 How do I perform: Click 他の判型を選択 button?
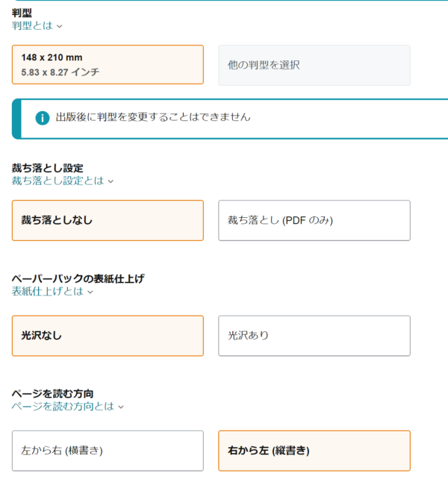314,65
